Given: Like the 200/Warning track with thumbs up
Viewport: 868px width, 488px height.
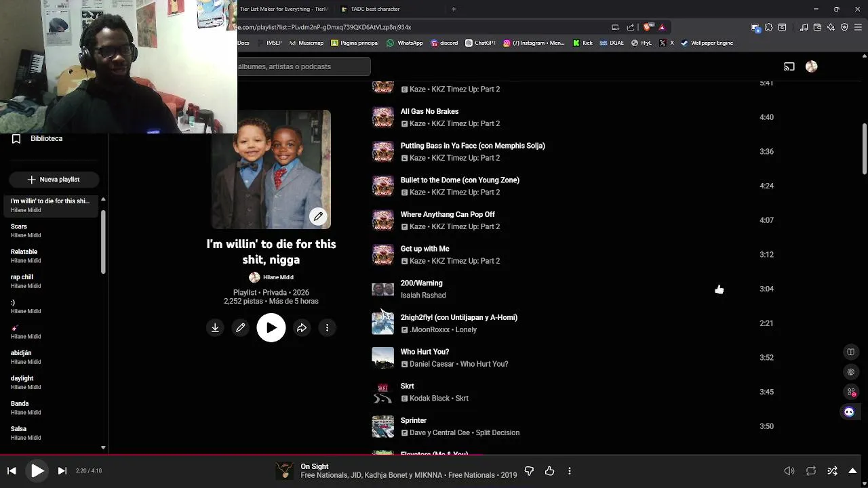Looking at the screenshot, I should tap(719, 289).
